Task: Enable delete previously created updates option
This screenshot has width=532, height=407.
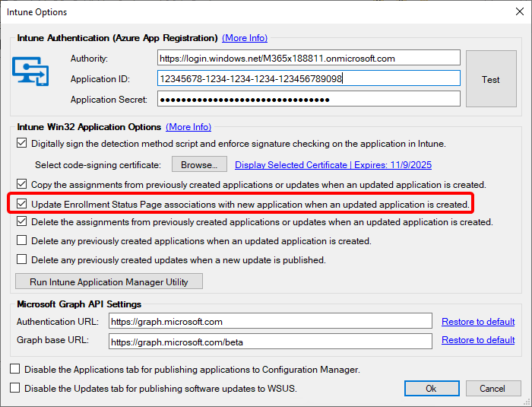Action: click(22, 259)
